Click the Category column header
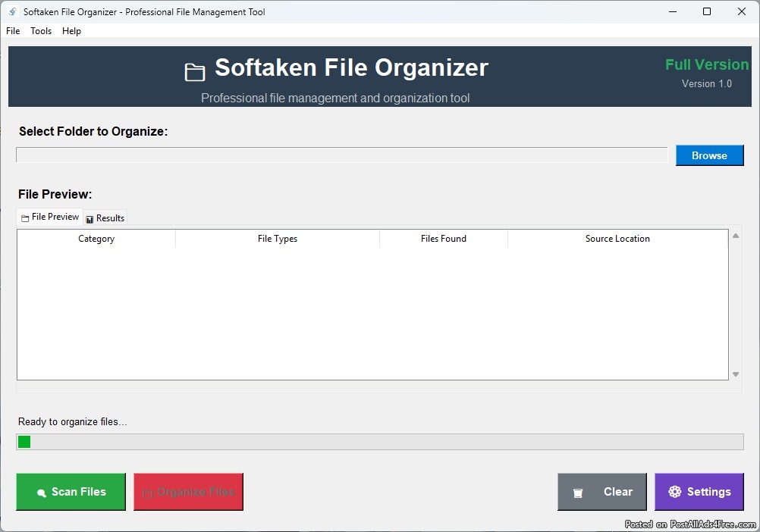 pyautogui.click(x=96, y=239)
